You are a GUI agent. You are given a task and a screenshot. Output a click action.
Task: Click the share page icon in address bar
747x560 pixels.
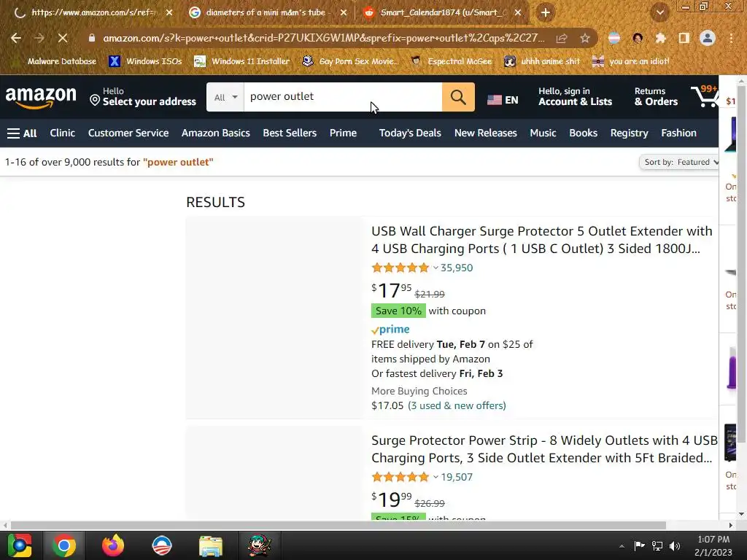click(562, 38)
